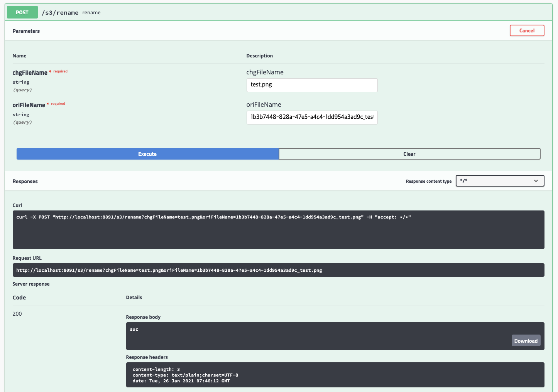Image resolution: width=558 pixels, height=392 pixels.
Task: Click the Response body label
Action: (x=143, y=317)
